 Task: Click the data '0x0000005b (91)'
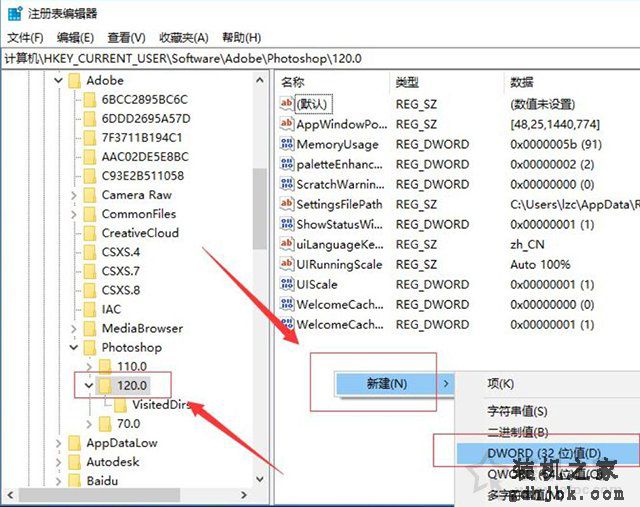[556, 144]
